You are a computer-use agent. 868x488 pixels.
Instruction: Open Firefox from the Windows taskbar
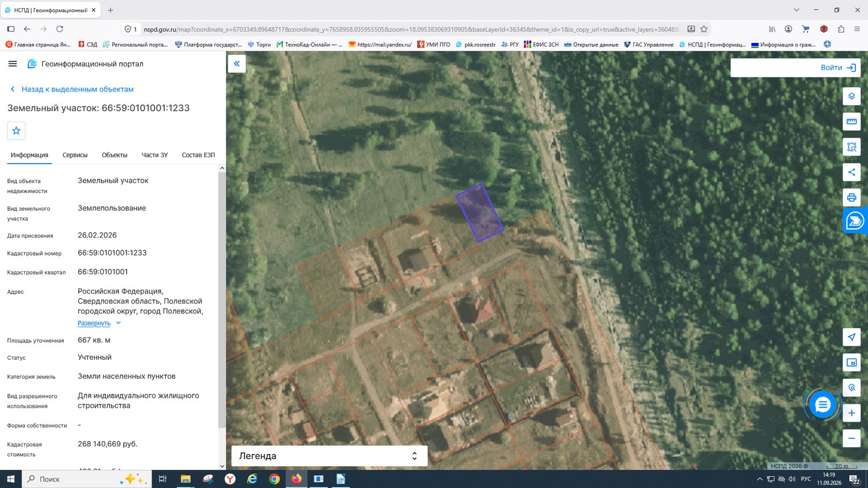tap(296, 479)
